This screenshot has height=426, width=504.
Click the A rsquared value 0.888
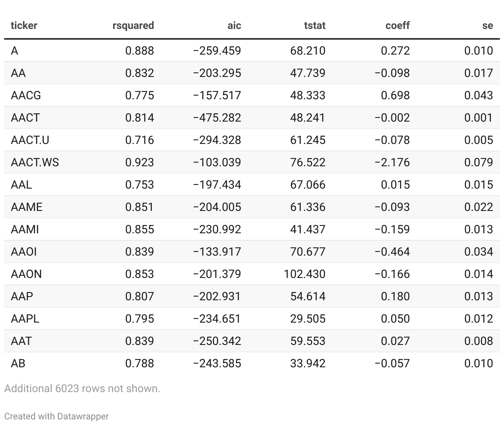pyautogui.click(x=140, y=51)
